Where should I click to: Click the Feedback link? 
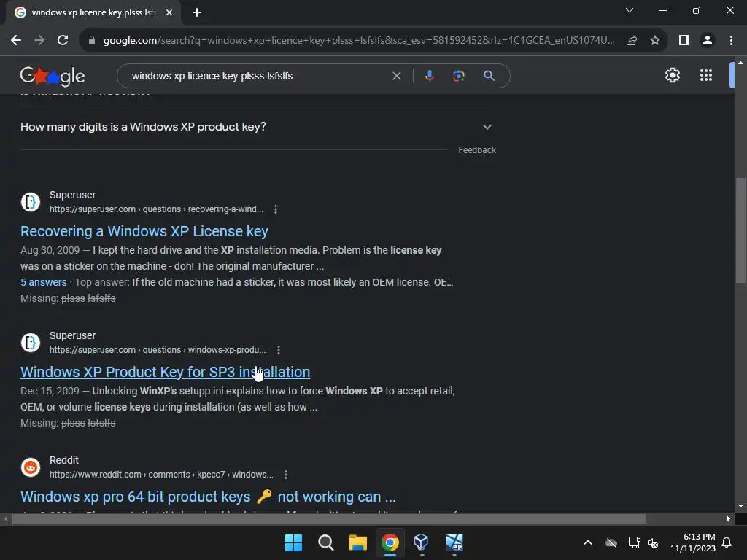click(x=477, y=150)
